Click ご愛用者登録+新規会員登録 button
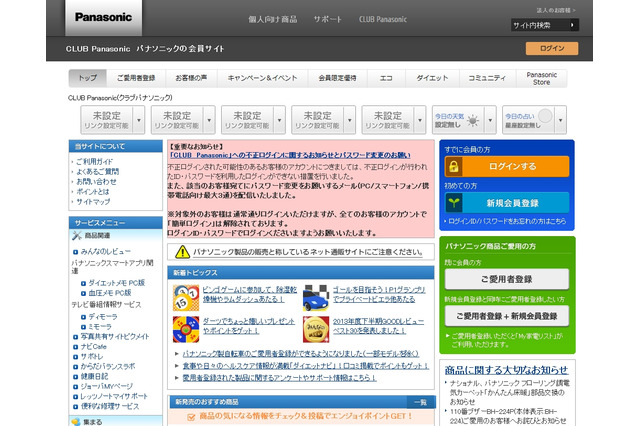Image resolution: width=640 pixels, height=426 pixels. (507, 316)
